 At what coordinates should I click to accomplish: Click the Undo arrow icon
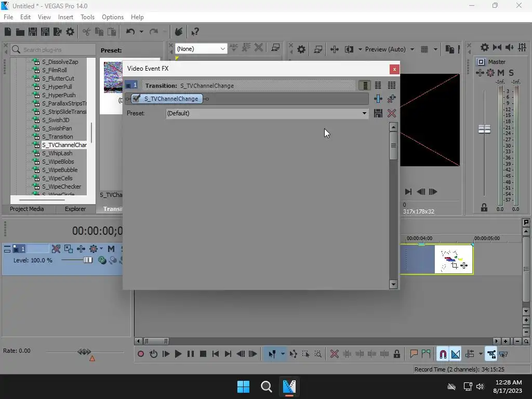130,32
